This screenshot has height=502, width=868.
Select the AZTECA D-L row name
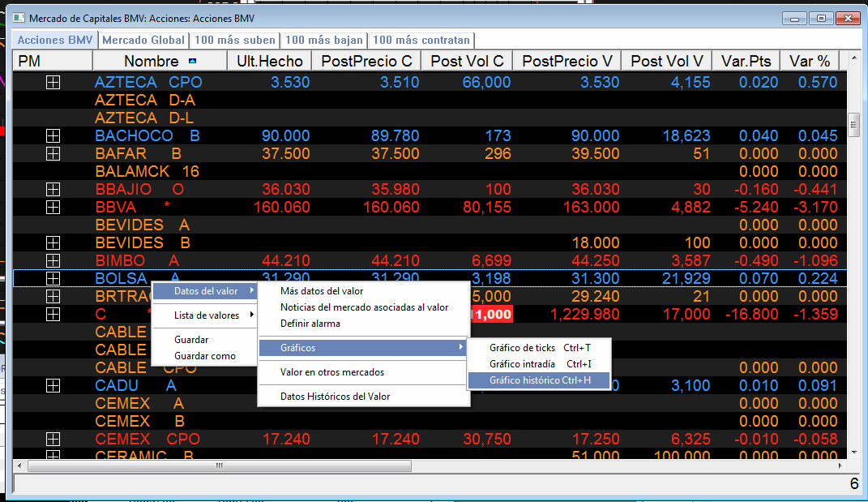coord(144,118)
